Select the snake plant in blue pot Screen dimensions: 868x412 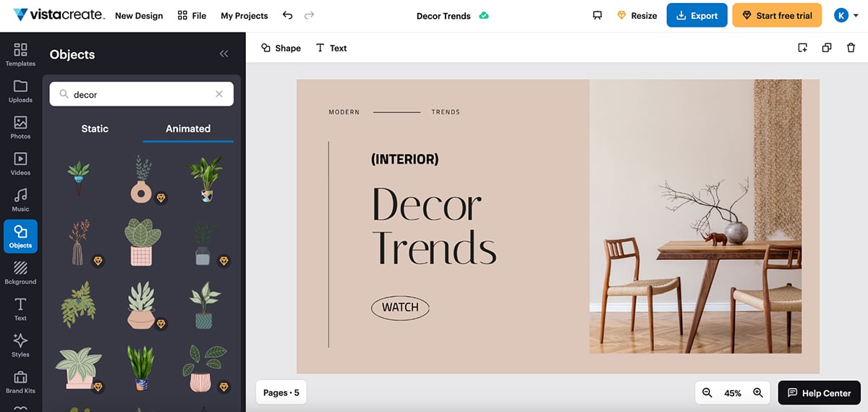(142, 368)
